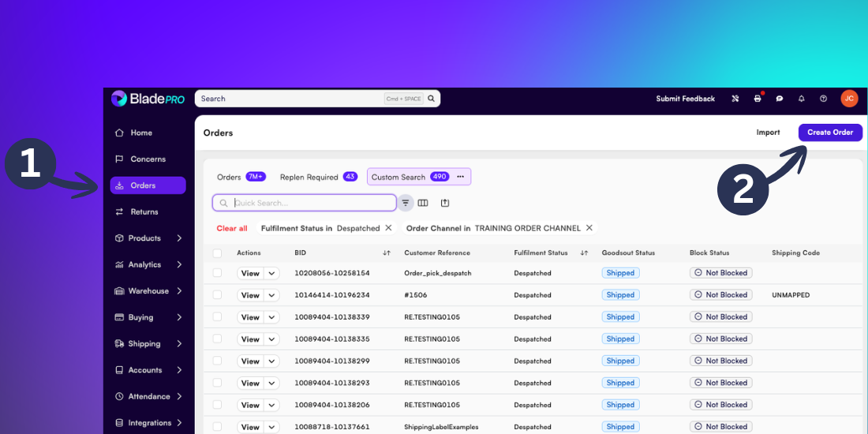Tick checkbox for order 10089404-10138293
The height and width of the screenshot is (434, 868).
click(x=217, y=383)
